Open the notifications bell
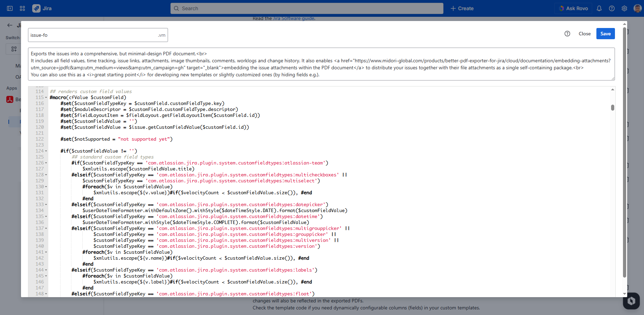 [x=599, y=8]
